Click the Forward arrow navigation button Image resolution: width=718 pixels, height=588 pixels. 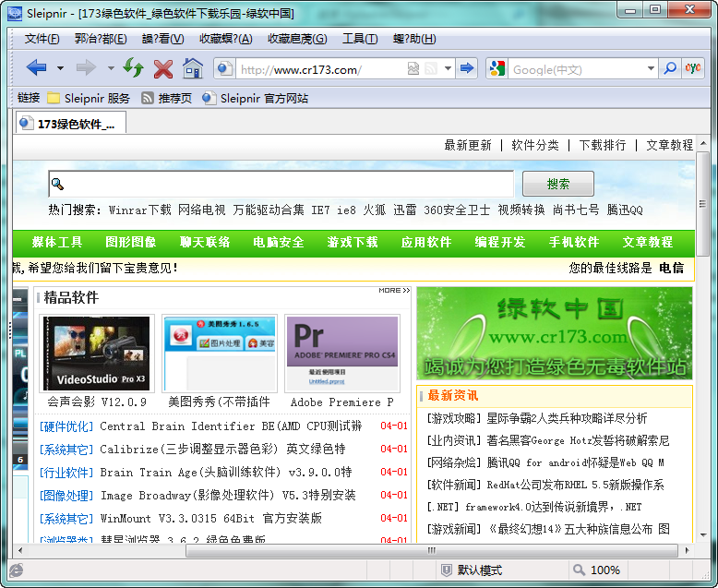[x=86, y=67]
